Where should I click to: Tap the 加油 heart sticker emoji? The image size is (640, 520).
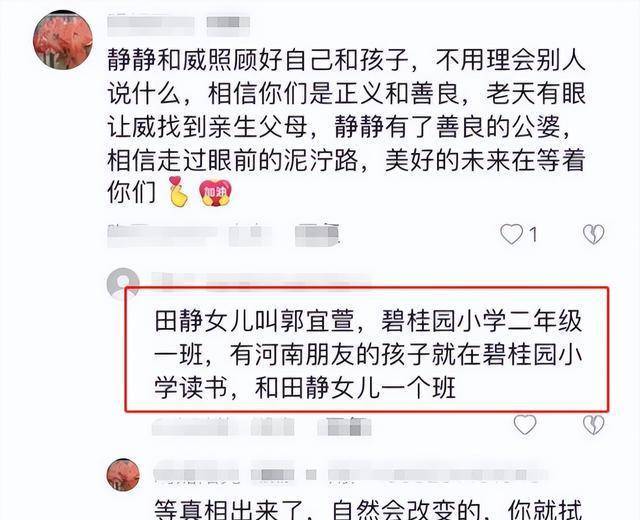coord(215,192)
